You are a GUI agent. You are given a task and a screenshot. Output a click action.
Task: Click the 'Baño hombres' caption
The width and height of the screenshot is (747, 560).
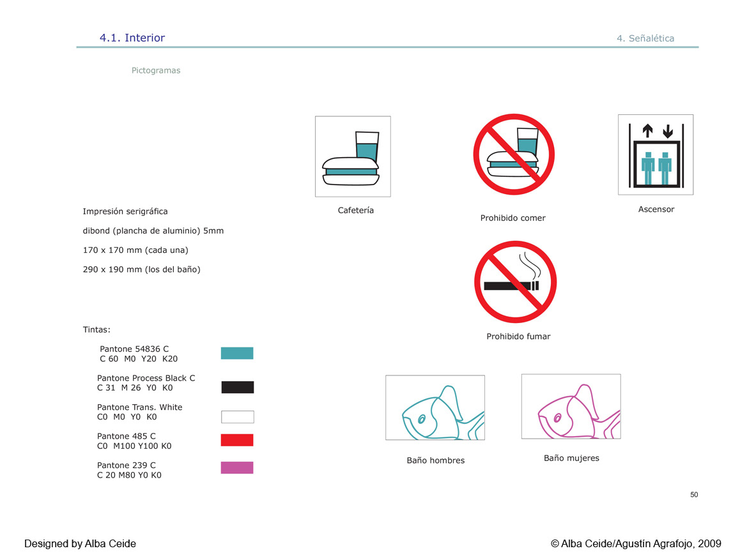(x=435, y=460)
